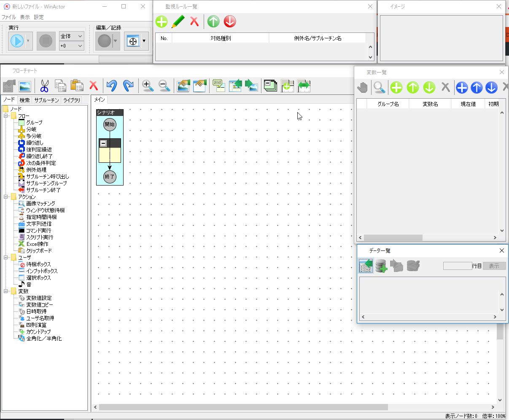
Task: Click the import data table icon in データ一覧
Action: [366, 266]
